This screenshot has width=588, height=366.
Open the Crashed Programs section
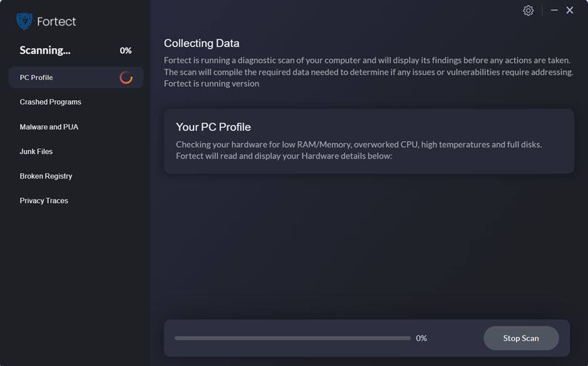tap(50, 102)
